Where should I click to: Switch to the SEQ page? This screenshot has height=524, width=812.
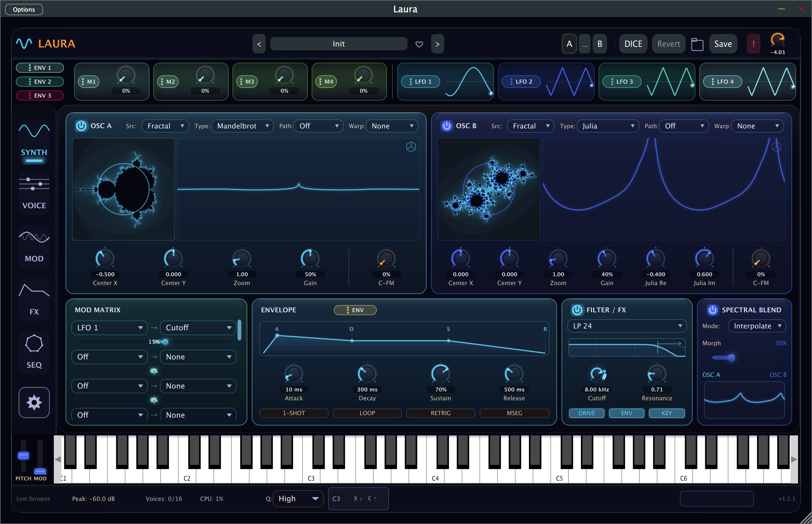pyautogui.click(x=34, y=352)
